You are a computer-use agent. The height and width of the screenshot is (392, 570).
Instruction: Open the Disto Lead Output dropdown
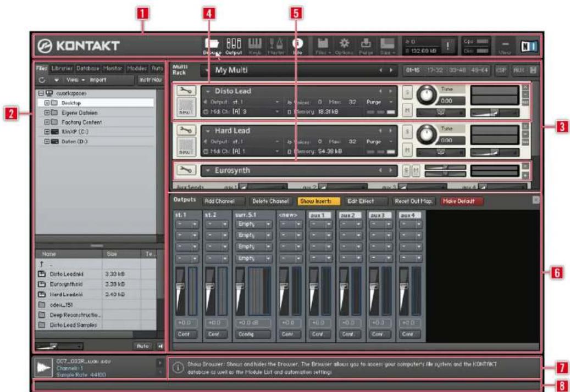[242, 102]
